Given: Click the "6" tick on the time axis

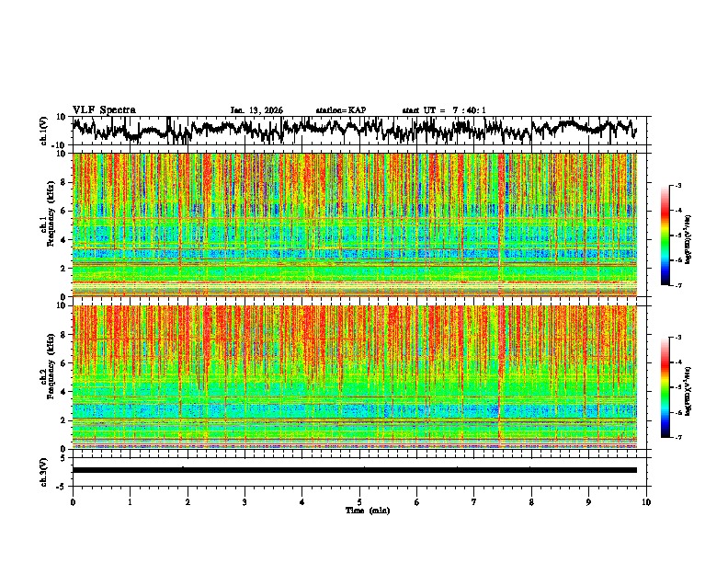Looking at the screenshot, I should click(417, 502).
